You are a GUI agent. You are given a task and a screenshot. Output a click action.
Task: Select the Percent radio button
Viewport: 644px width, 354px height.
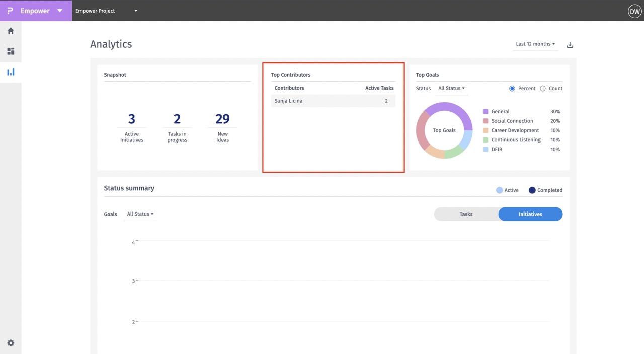(x=512, y=89)
